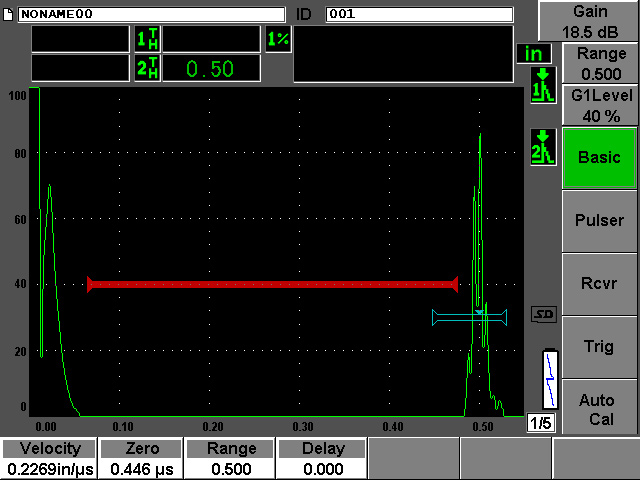Click the gate 1 peak indicator icon
Screen dimensions: 640x480
(541, 86)
